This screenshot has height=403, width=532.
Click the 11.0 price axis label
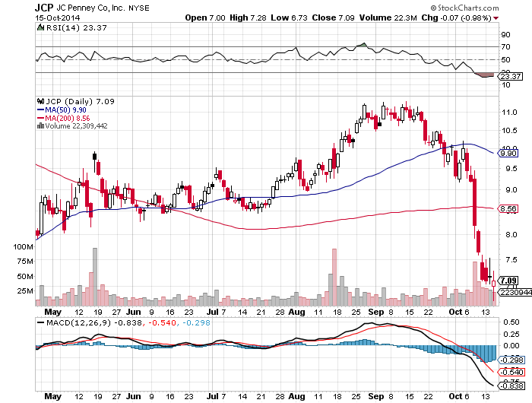point(510,113)
